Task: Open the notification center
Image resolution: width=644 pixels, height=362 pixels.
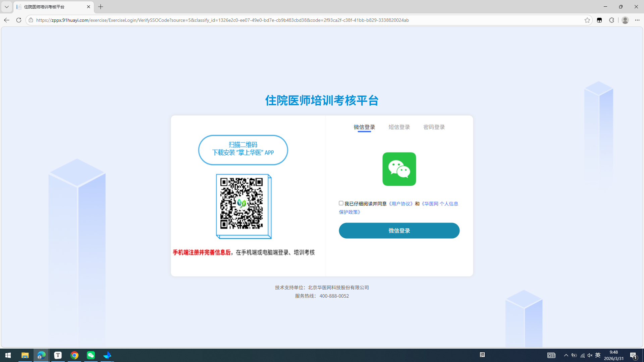Action: click(x=634, y=355)
